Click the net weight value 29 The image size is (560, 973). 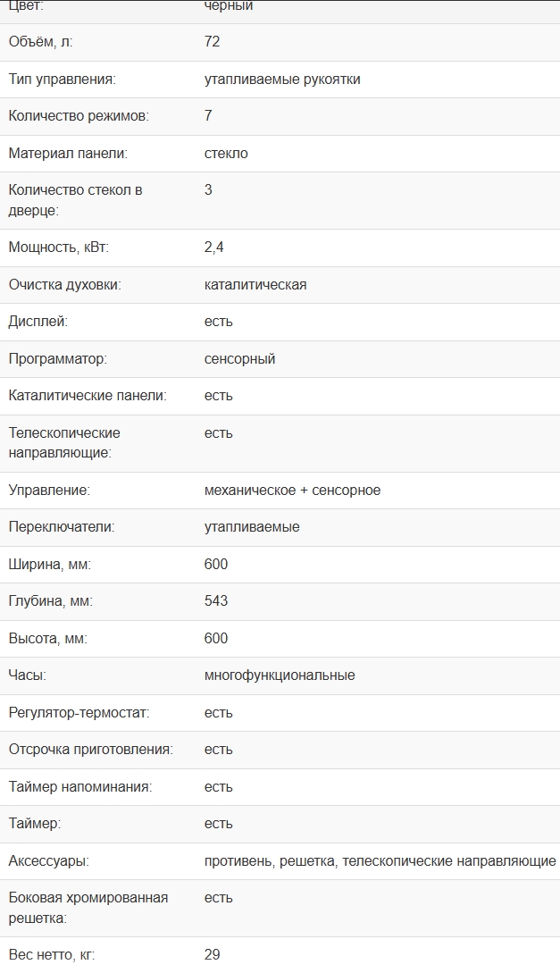212,955
